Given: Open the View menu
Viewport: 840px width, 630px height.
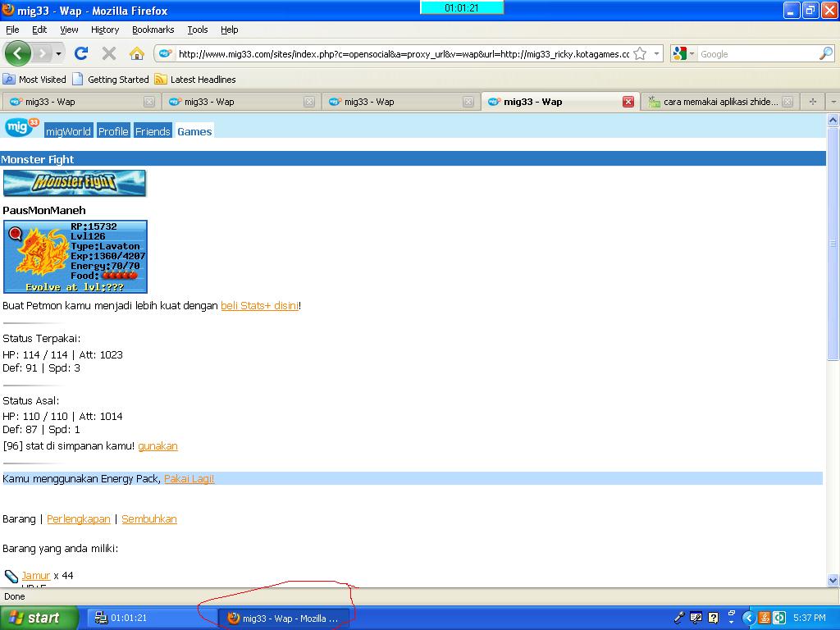Looking at the screenshot, I should click(x=69, y=30).
